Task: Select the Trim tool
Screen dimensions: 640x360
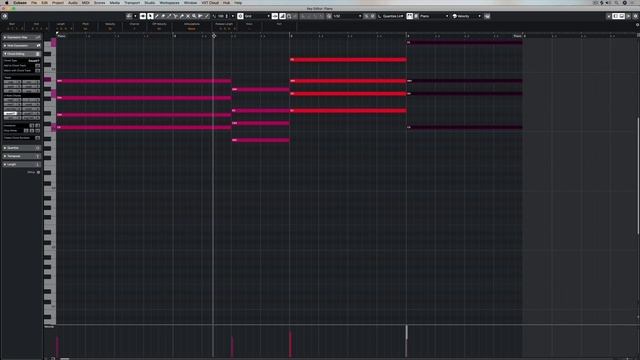Action: click(169, 16)
